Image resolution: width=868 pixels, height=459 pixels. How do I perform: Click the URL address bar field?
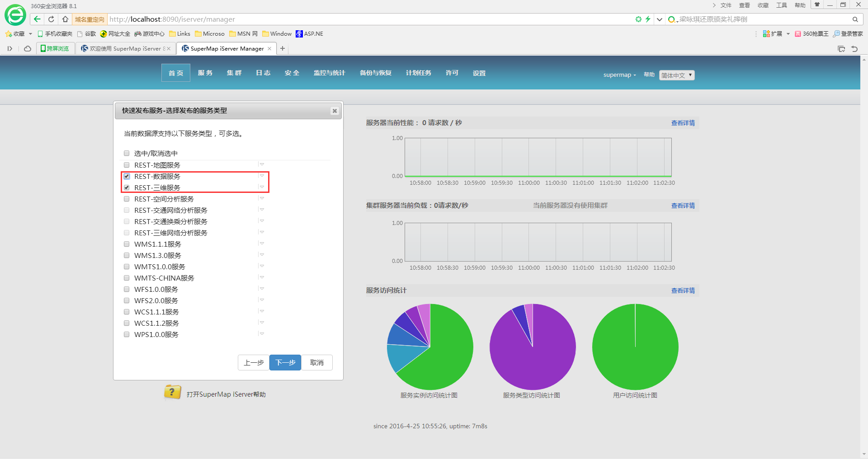[x=371, y=19]
